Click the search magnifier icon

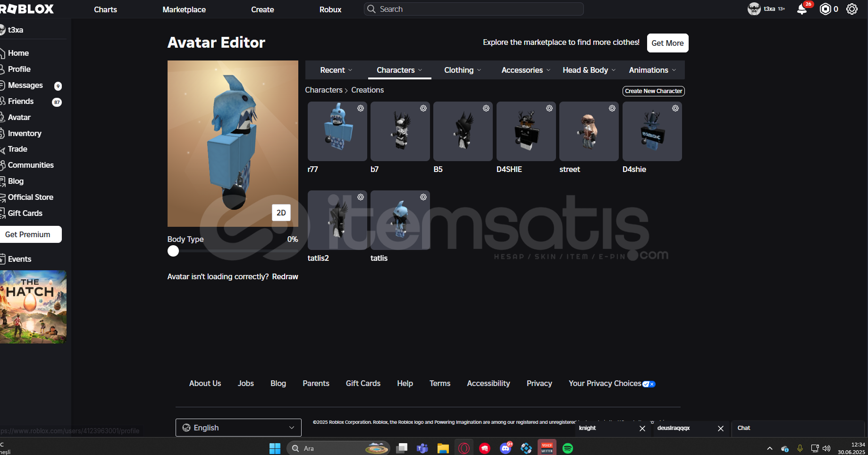click(x=371, y=9)
